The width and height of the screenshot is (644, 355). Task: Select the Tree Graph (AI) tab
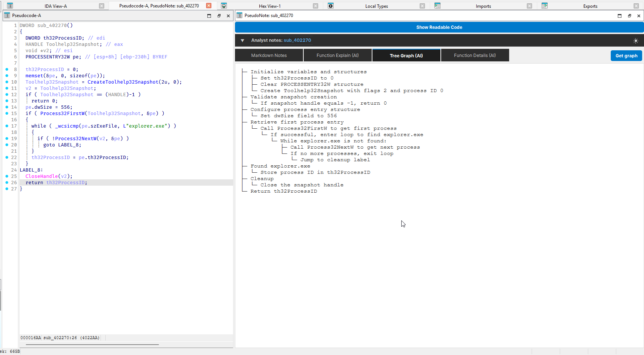[406, 55]
